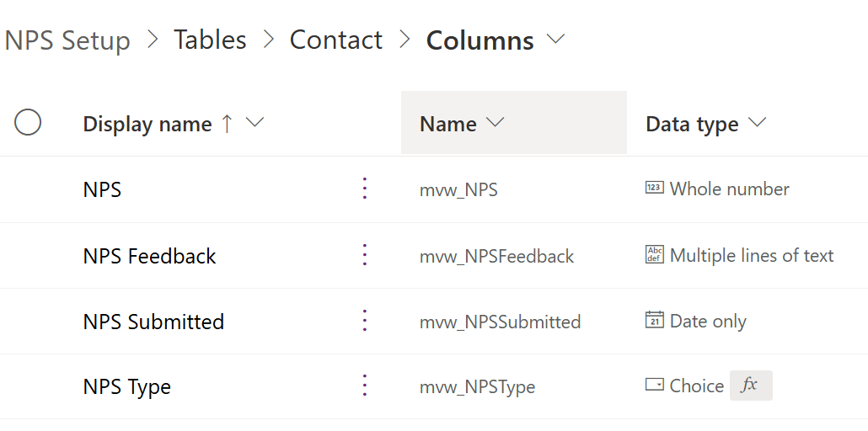Navigate to Tables in breadcrumb
The height and width of the screenshot is (431, 868).
[210, 40]
